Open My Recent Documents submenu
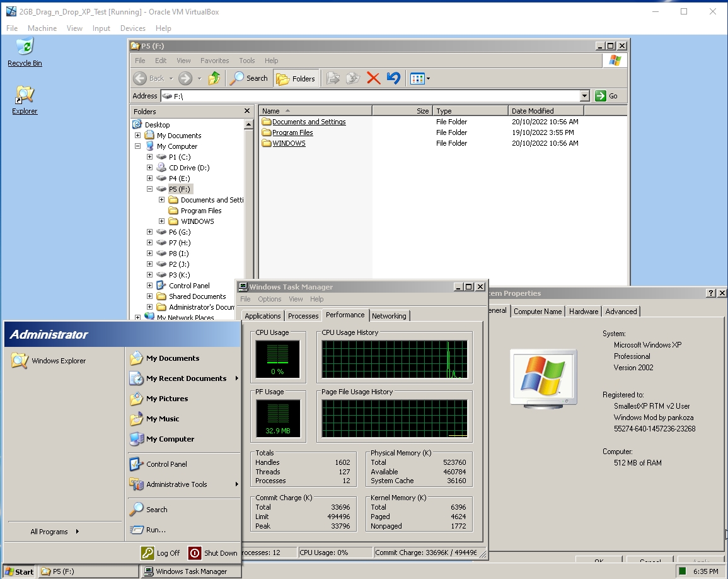728x579 pixels. click(184, 378)
